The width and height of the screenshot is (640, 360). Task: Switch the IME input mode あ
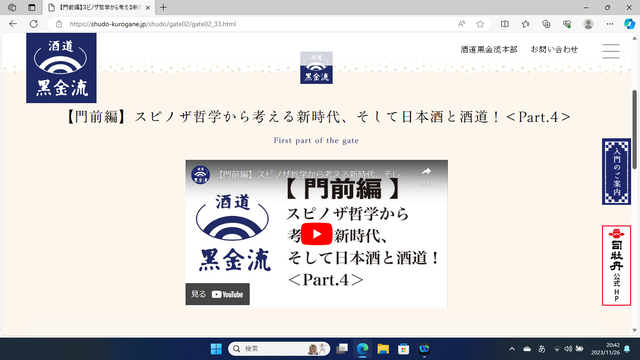click(542, 349)
